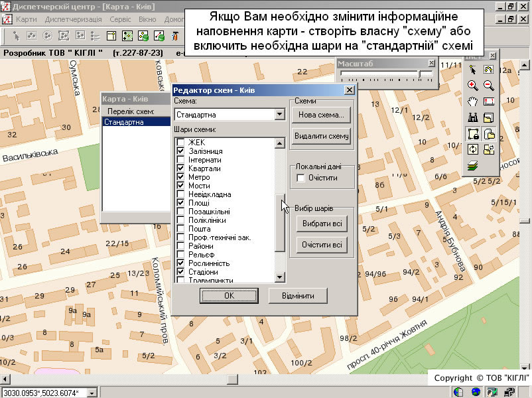Click the layer list scrollbar down arrow
The width and height of the screenshot is (532, 398).
279,277
